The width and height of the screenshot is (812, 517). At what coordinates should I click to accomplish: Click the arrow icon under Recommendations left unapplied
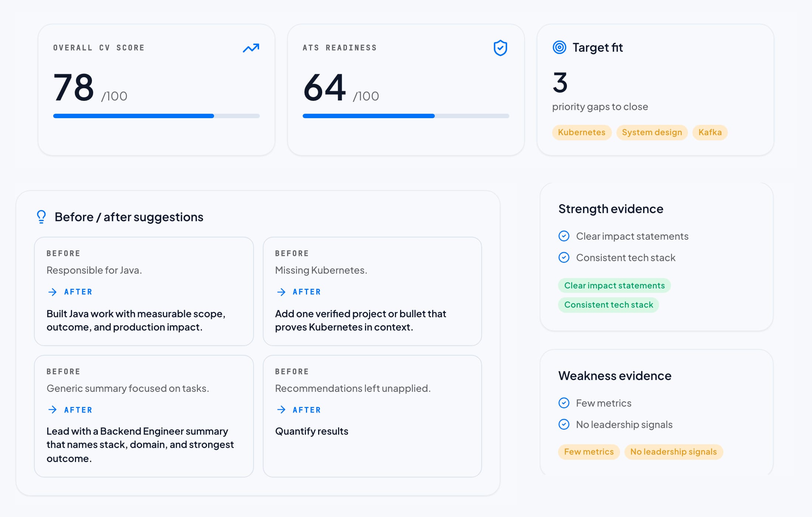(281, 410)
